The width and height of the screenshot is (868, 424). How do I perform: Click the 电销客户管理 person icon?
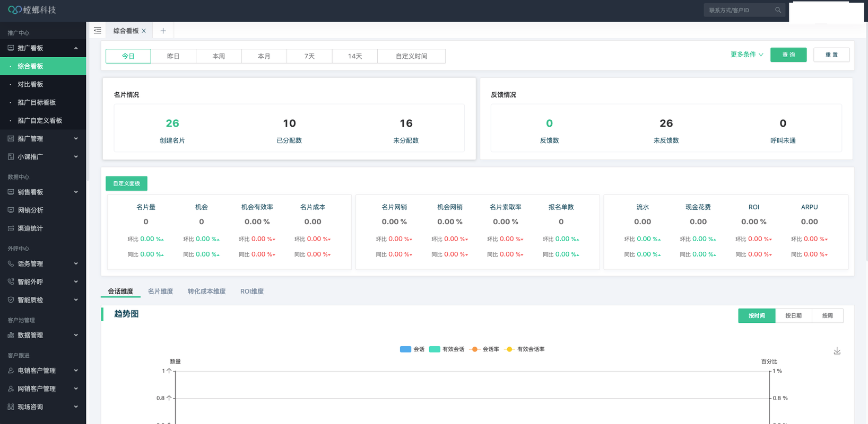point(11,370)
